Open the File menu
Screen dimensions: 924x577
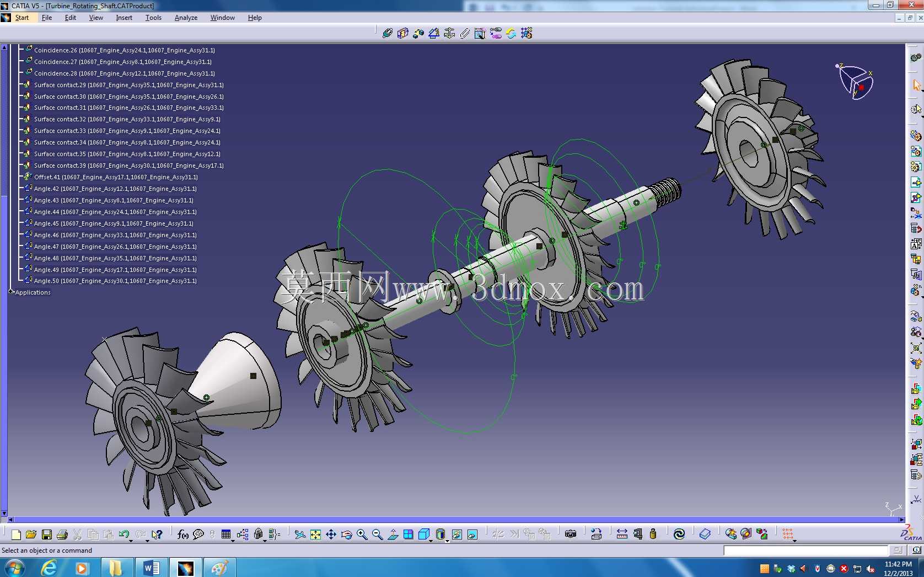47,18
